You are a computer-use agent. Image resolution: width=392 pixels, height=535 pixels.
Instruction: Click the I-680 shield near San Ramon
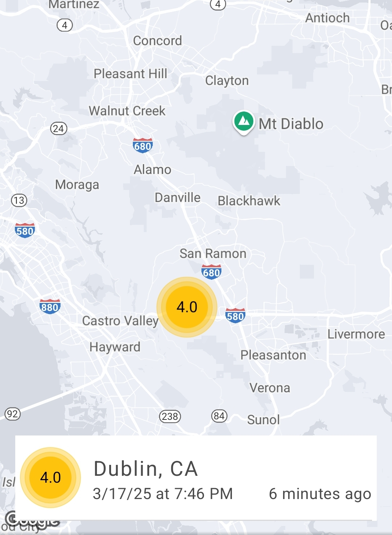[x=211, y=272]
